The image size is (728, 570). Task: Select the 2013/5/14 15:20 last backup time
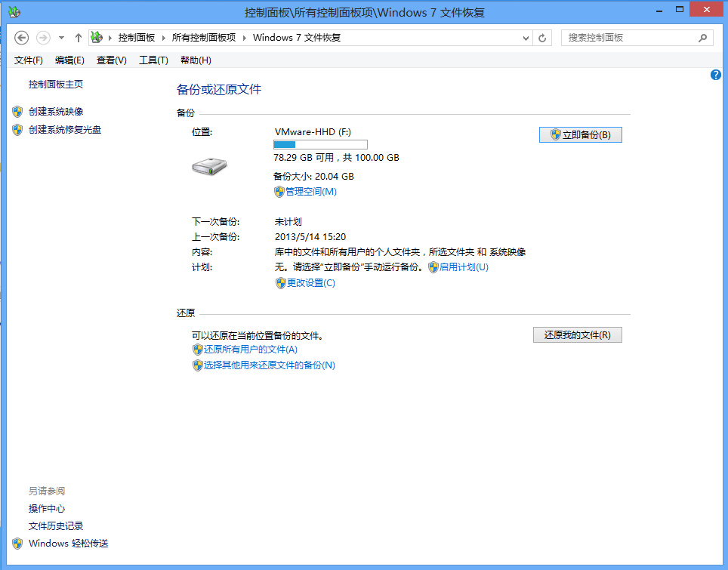click(x=310, y=237)
